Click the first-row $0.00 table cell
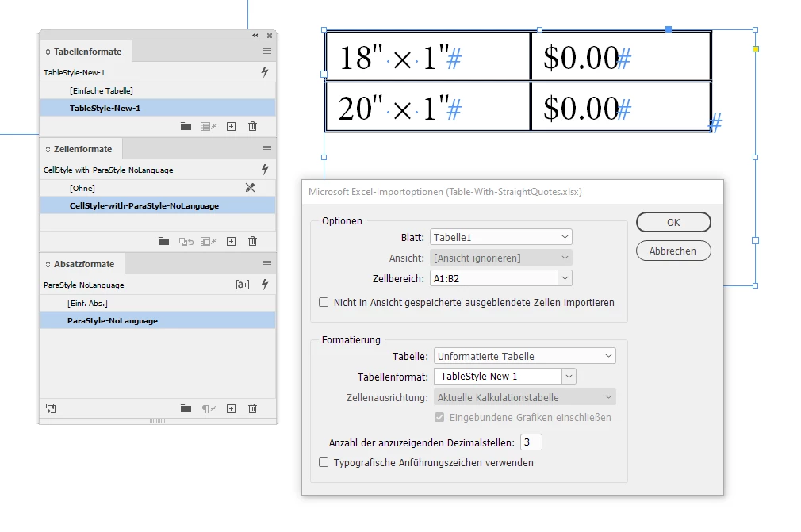This screenshot has height=532, width=801. (621, 55)
